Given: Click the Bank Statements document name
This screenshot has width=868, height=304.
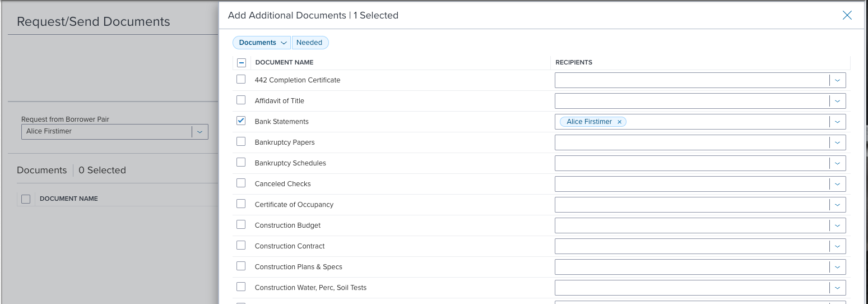Looking at the screenshot, I should coord(282,122).
